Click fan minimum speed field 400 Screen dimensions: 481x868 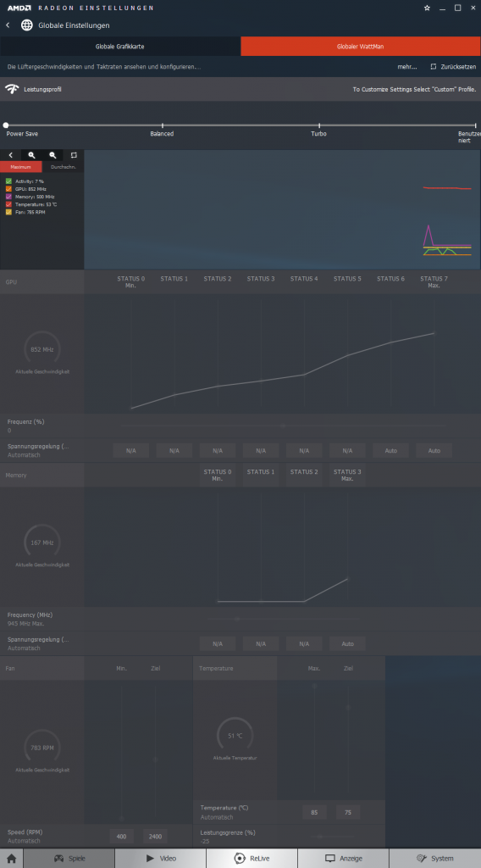[121, 837]
